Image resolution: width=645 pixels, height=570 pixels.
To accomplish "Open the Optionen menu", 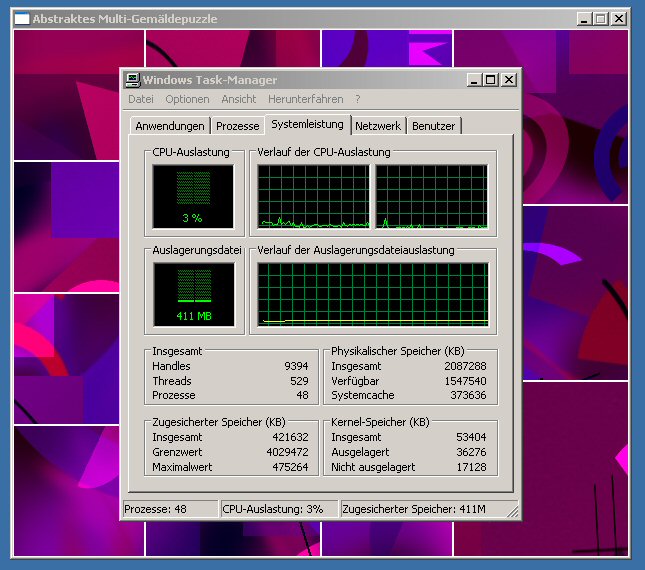I will coord(187,99).
